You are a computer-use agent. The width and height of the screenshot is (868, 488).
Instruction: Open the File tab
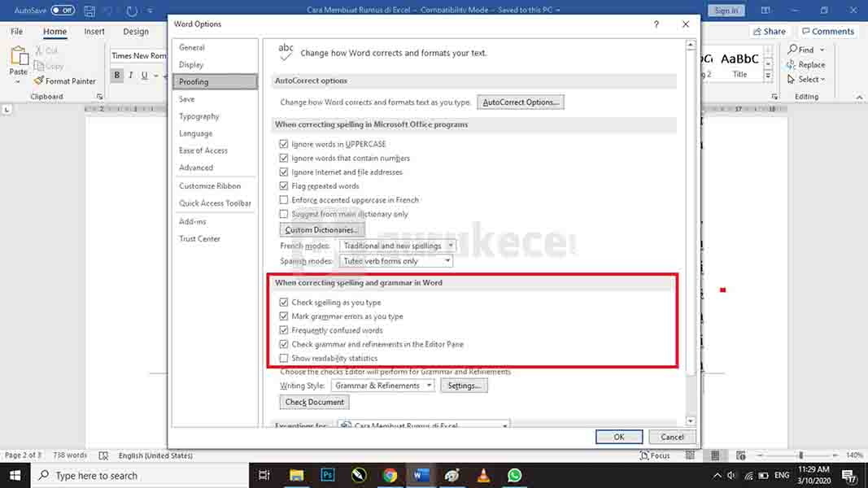click(x=16, y=32)
